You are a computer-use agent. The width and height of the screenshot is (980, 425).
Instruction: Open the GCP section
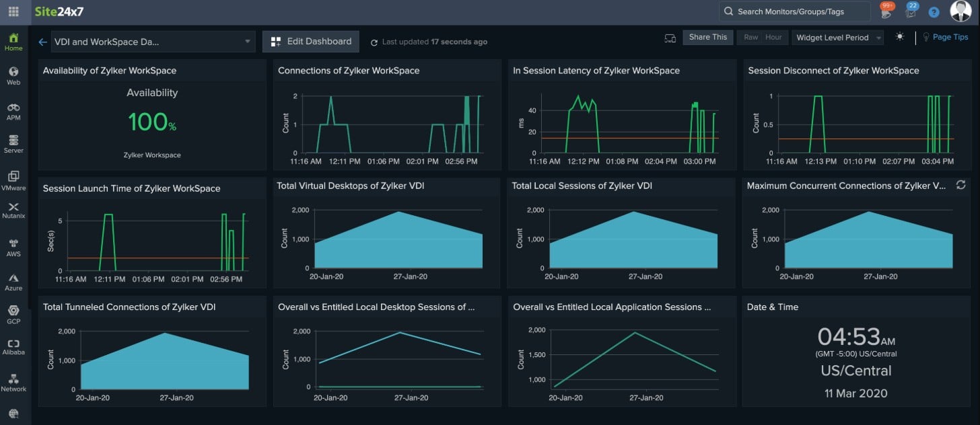13,315
